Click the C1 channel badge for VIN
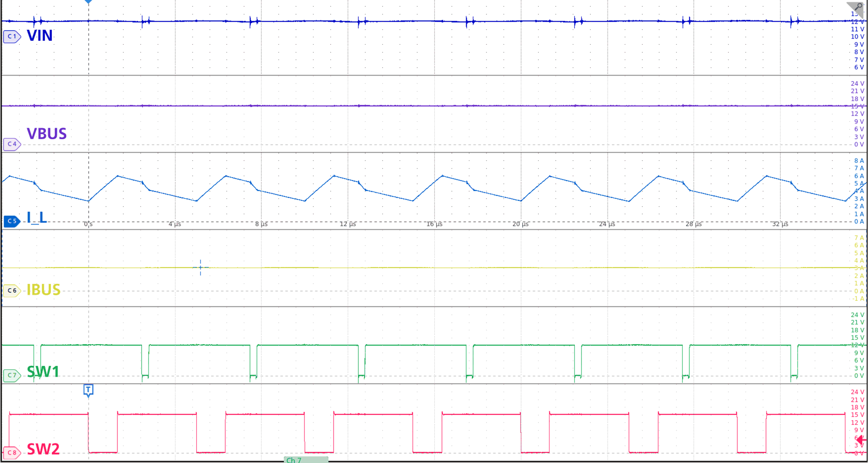 [12, 36]
